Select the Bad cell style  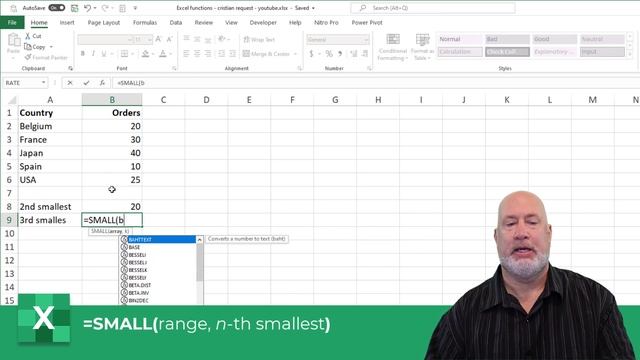click(x=507, y=39)
